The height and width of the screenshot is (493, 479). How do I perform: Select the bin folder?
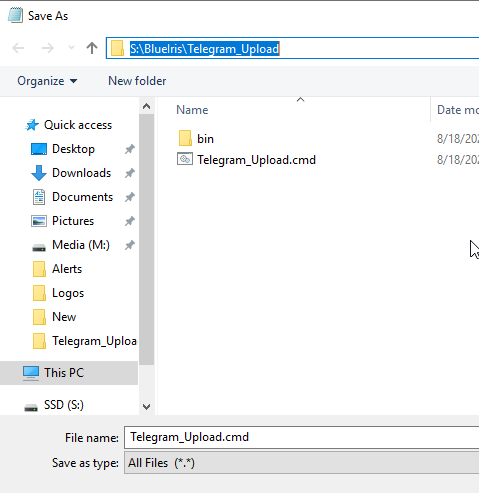[x=205, y=139]
